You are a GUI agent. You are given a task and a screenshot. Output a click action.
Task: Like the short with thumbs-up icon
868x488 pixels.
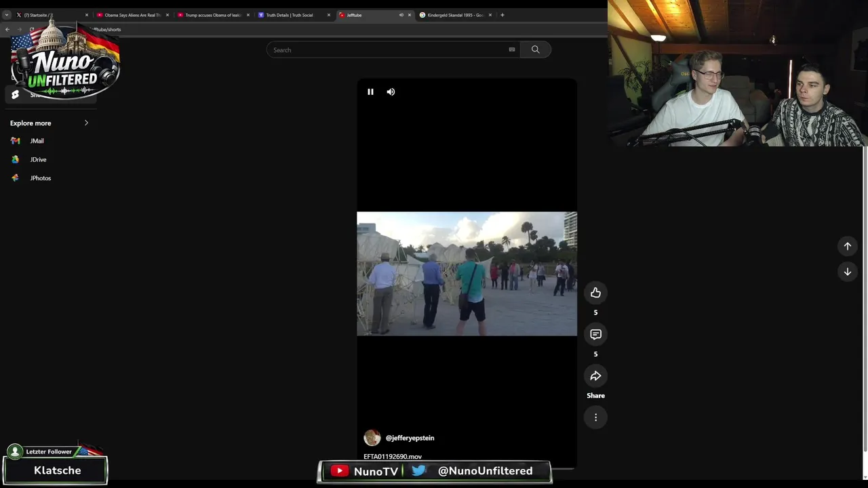click(x=595, y=293)
